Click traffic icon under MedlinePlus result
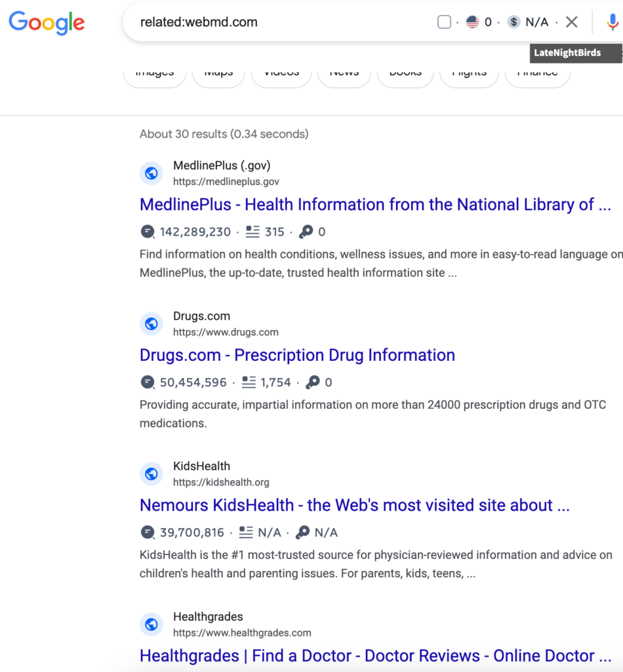Screen dimensions: 623x672 point(148,232)
